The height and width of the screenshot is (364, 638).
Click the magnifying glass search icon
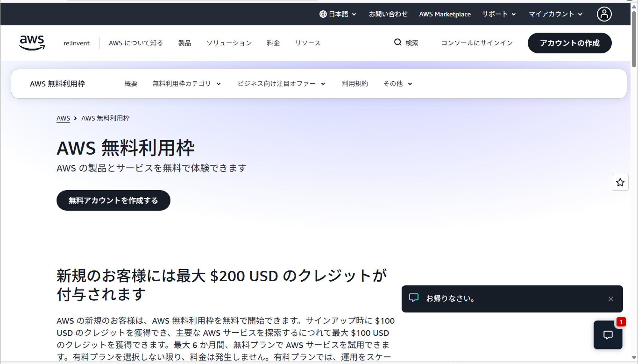click(397, 42)
